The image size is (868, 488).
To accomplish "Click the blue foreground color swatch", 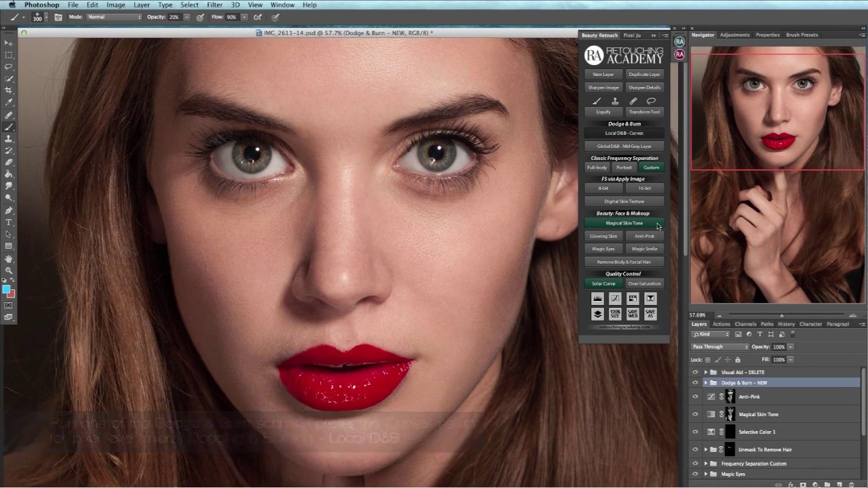I will click(6, 289).
